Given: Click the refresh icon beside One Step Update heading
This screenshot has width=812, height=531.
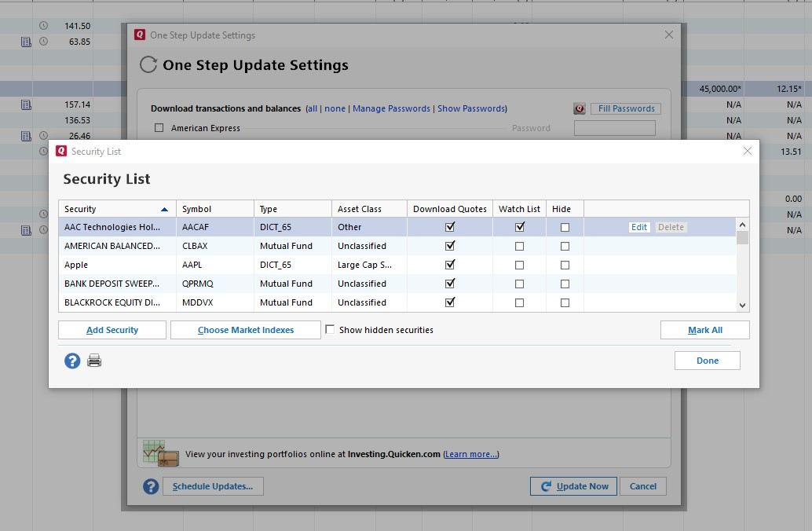Looking at the screenshot, I should coord(148,65).
